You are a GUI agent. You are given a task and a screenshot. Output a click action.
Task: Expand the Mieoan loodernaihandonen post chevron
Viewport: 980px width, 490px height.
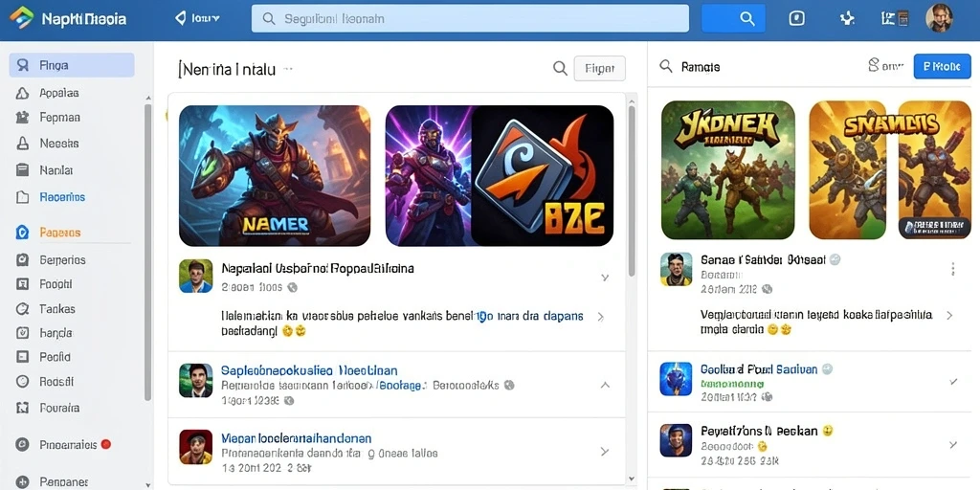click(605, 451)
